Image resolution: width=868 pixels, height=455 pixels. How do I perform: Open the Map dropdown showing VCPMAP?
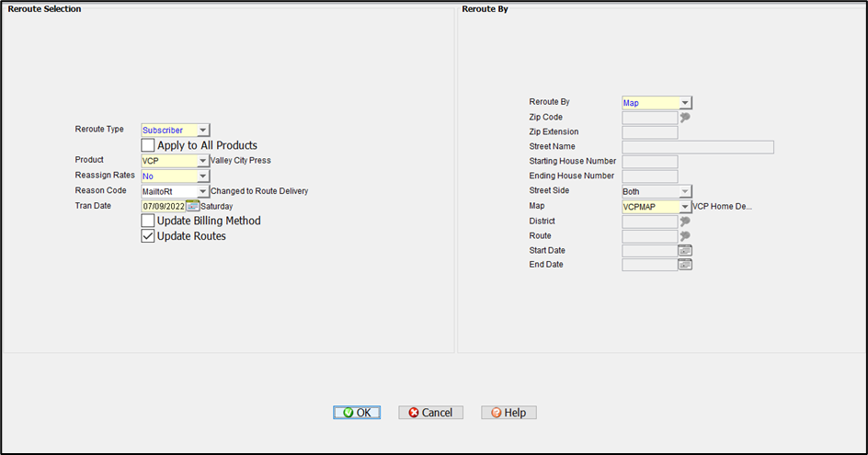685,207
